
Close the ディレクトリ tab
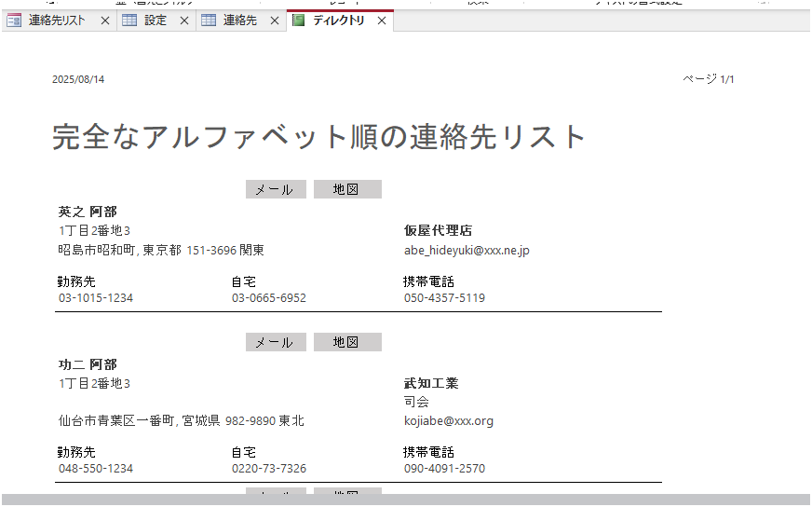click(382, 21)
